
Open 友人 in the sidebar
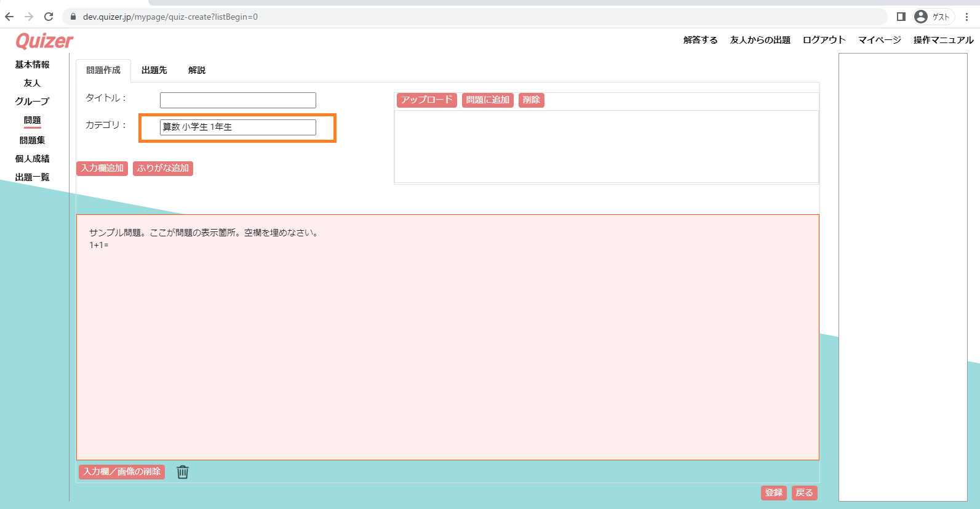coord(33,83)
